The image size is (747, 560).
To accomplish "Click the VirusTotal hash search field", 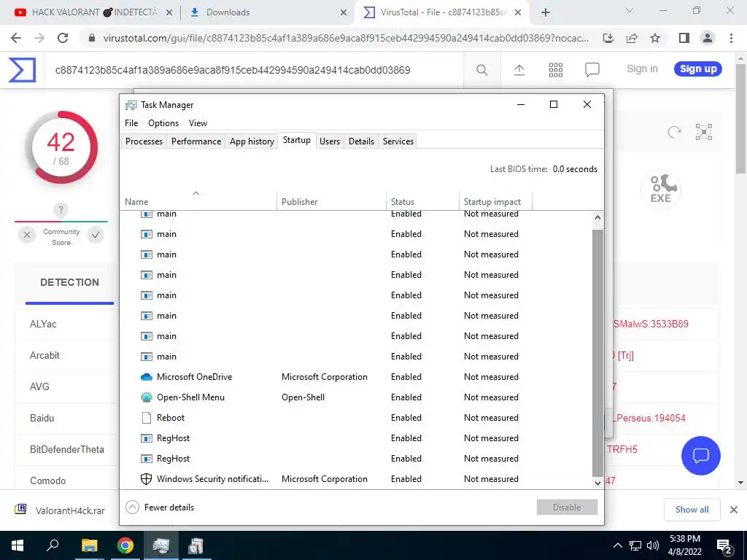I will pyautogui.click(x=253, y=71).
